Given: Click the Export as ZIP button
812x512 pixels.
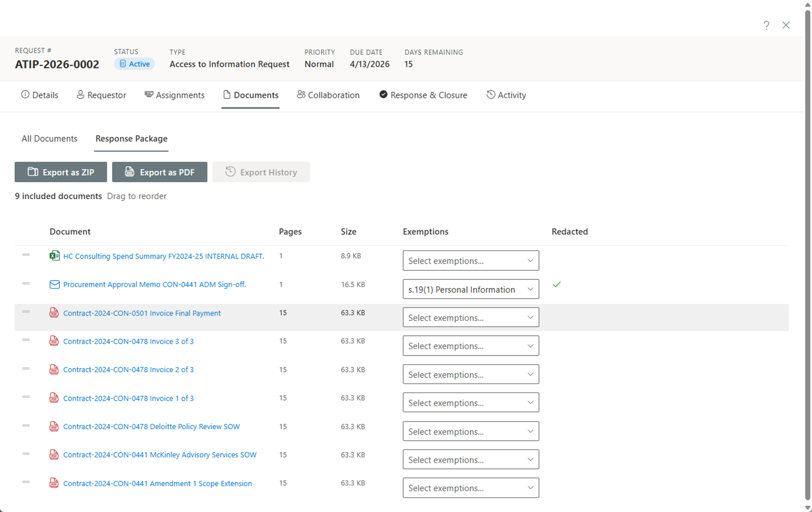Looking at the screenshot, I should click(x=61, y=172).
